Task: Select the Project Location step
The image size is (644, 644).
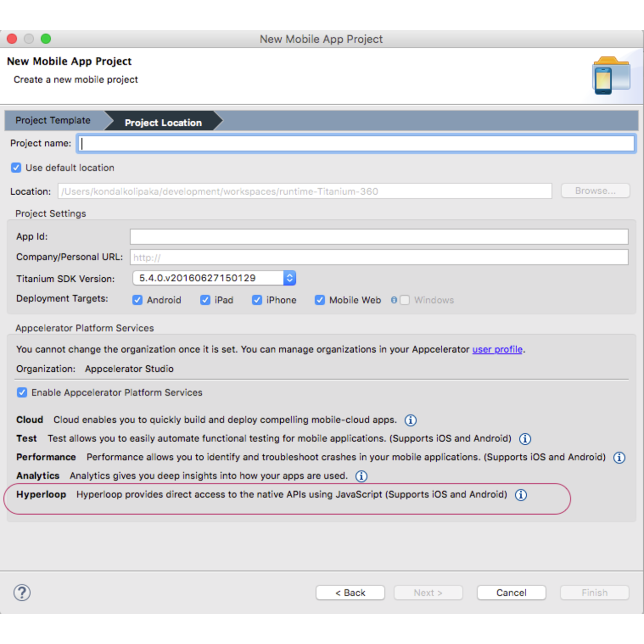Action: [x=162, y=122]
